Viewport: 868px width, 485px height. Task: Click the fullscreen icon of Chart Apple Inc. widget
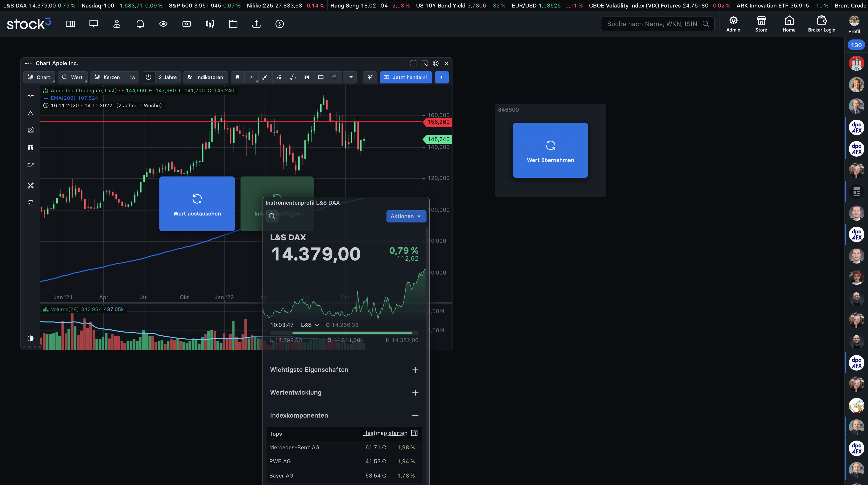(413, 63)
